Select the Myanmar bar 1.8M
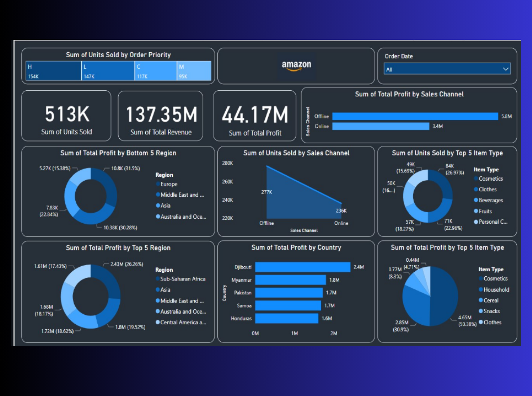The image size is (532, 396). coord(290,280)
